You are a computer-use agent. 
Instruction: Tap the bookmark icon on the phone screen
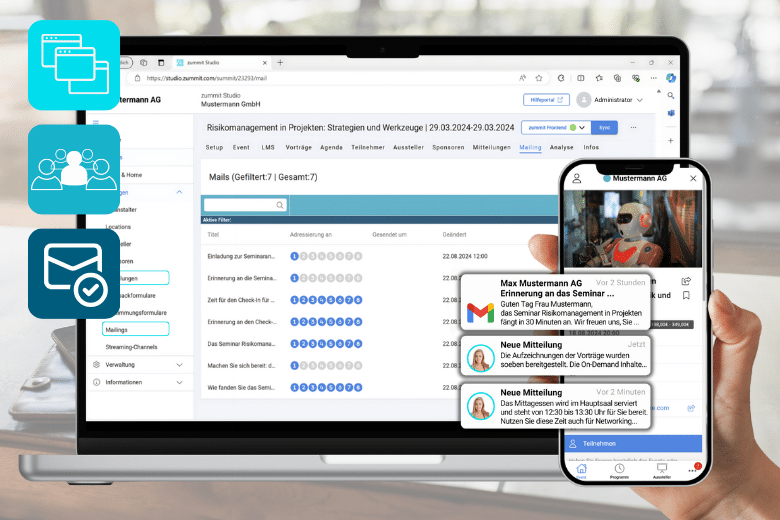pyautogui.click(x=686, y=296)
